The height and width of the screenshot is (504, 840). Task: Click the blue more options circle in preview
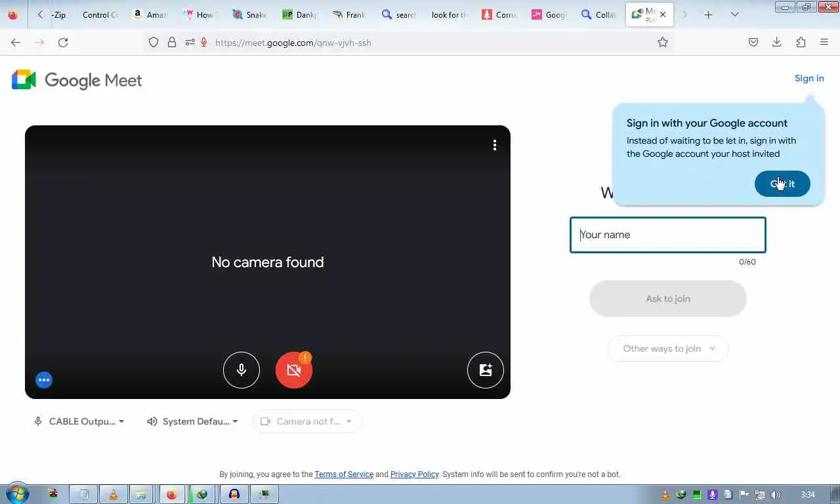coord(44,380)
